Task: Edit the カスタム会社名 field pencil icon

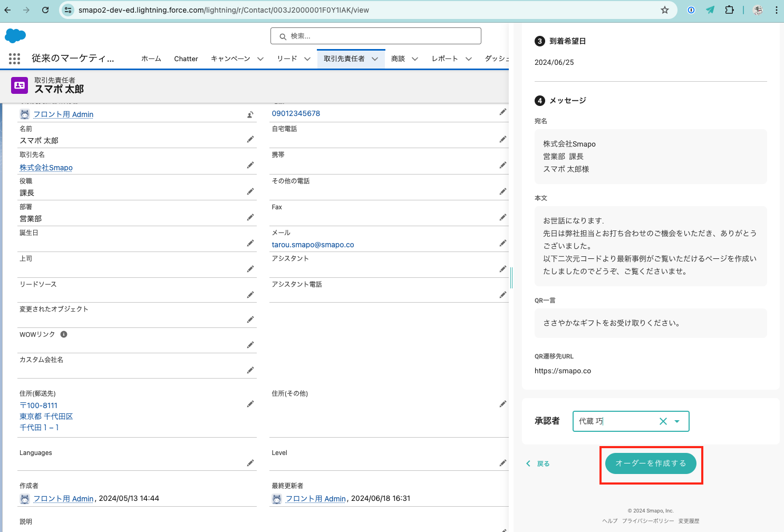Action: pos(250,370)
